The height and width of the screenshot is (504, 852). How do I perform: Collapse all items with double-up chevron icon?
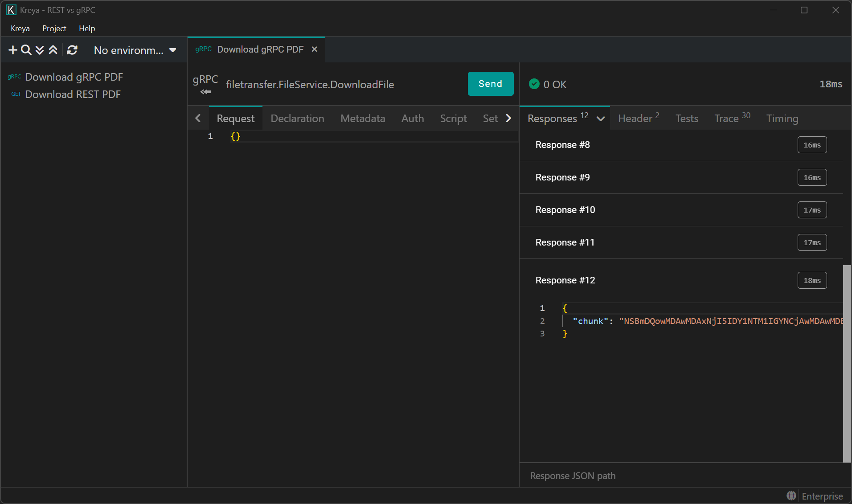[x=53, y=50]
